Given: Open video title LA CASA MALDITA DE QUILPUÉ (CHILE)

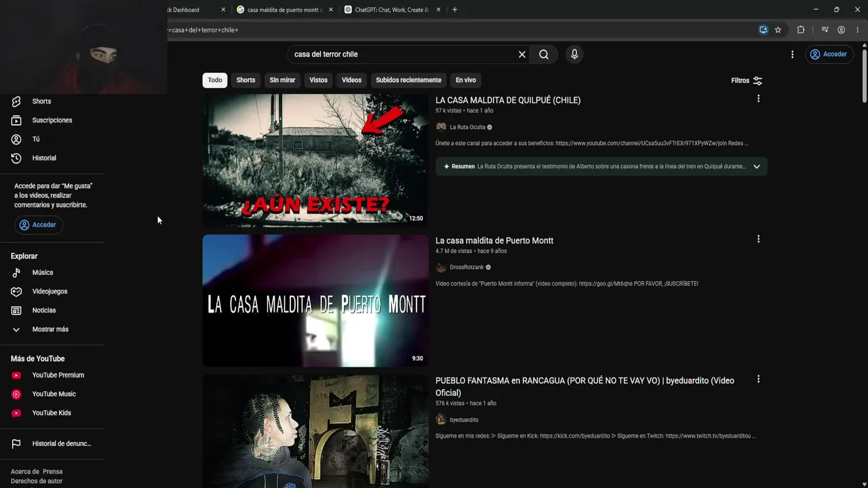Looking at the screenshot, I should (508, 100).
